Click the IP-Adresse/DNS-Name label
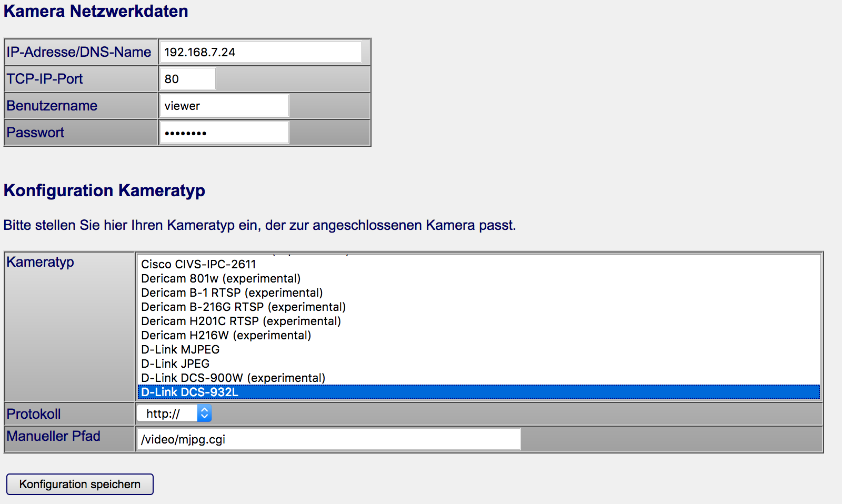Image resolution: width=842 pixels, height=504 pixels. pyautogui.click(x=79, y=52)
